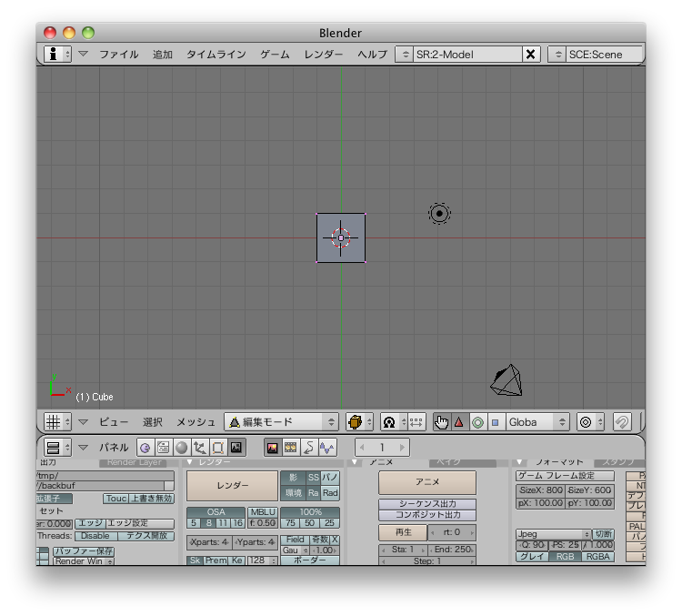Click the 3D cursor at cube center
Viewport: 682px width, 616px height.
pyautogui.click(x=341, y=237)
